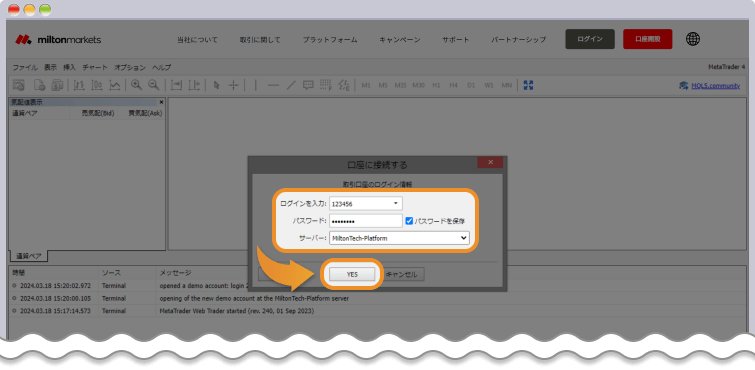Select the Text Label comment tool
Image resolution: width=755 pixels, height=370 pixels.
[x=308, y=85]
